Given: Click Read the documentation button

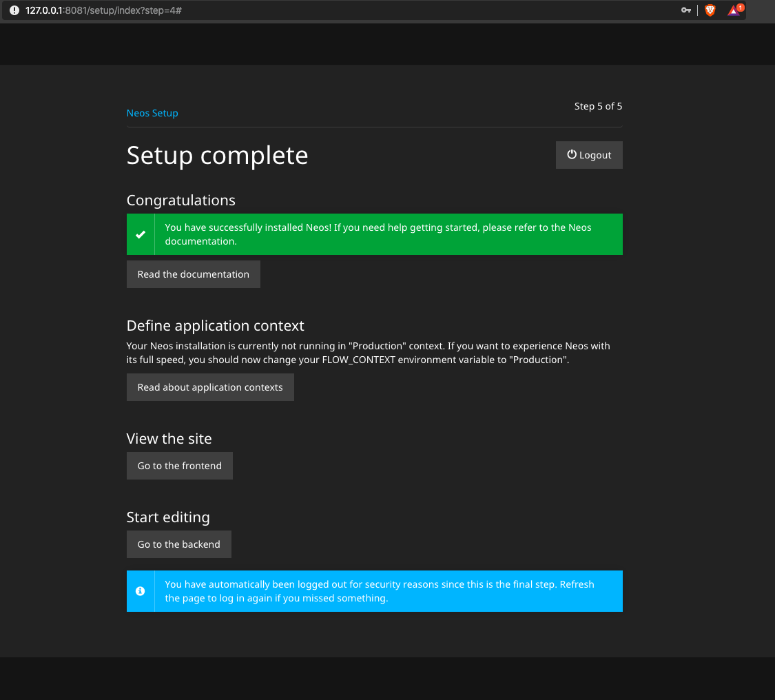Looking at the screenshot, I should (194, 274).
